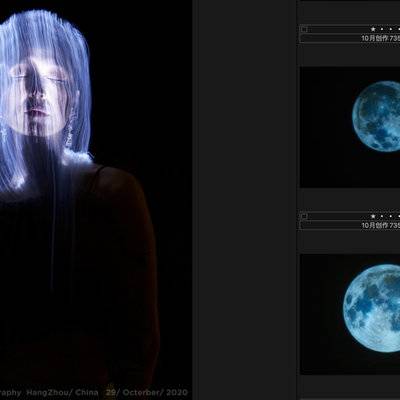Screen dimensions: 400x400
Task: Click the color tag box on the top moon thumbnail
Action: 304,30
